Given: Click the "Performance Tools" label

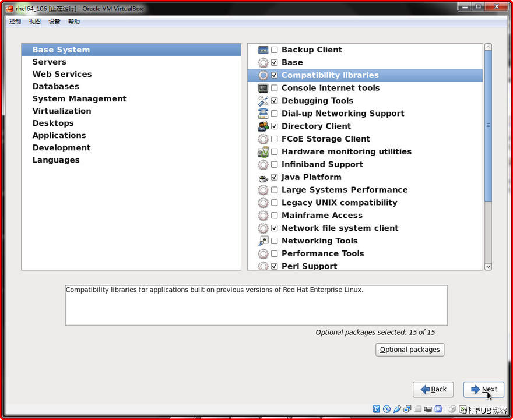Looking at the screenshot, I should coord(322,253).
